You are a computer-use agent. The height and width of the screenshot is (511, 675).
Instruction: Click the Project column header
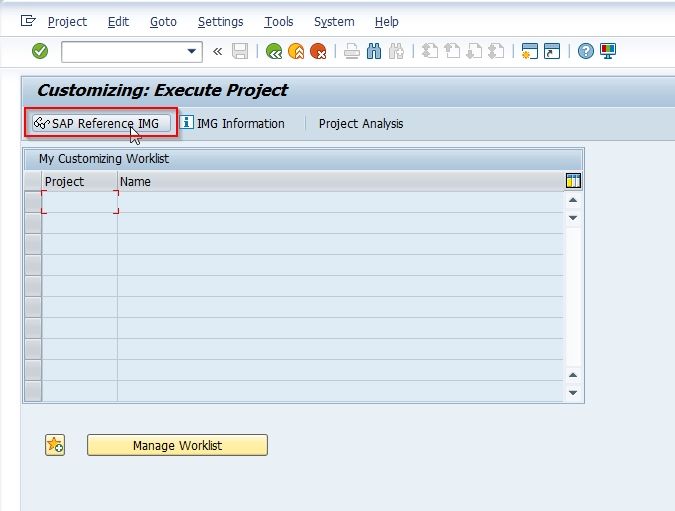click(x=79, y=181)
